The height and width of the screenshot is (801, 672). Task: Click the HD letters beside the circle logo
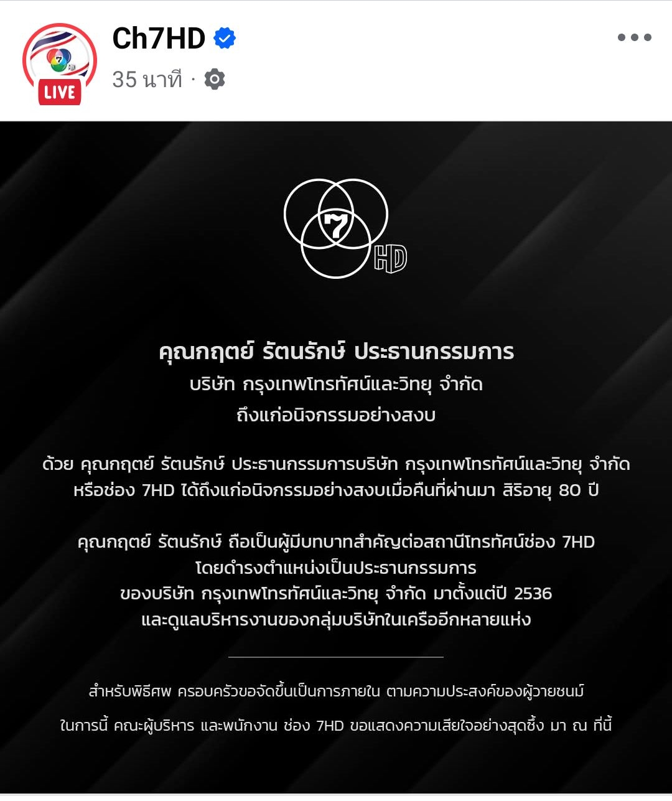point(391,258)
